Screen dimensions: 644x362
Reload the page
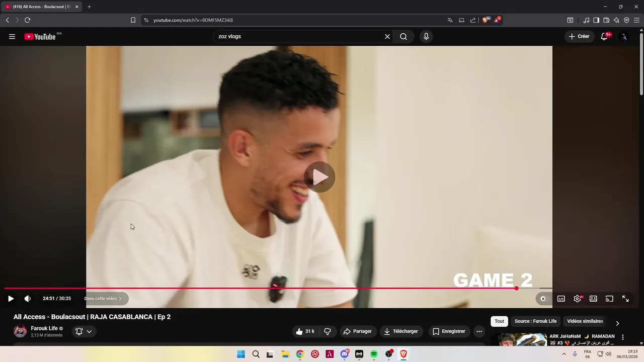coord(27,20)
